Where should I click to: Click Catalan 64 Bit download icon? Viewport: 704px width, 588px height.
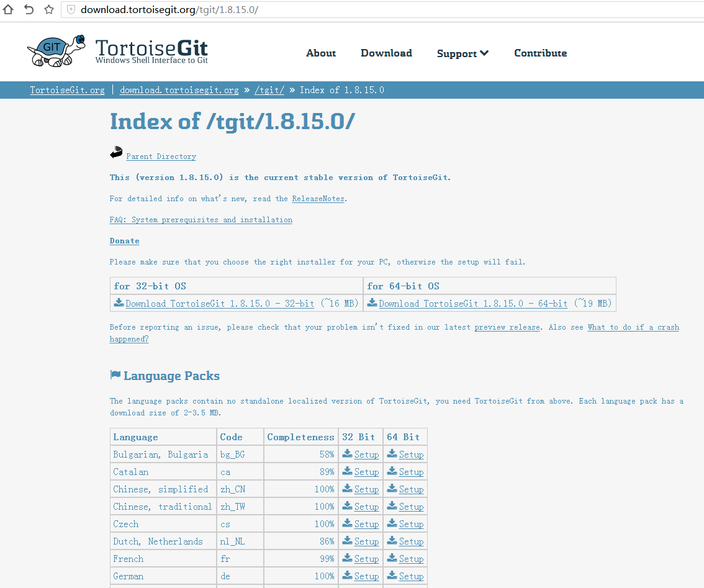click(392, 471)
